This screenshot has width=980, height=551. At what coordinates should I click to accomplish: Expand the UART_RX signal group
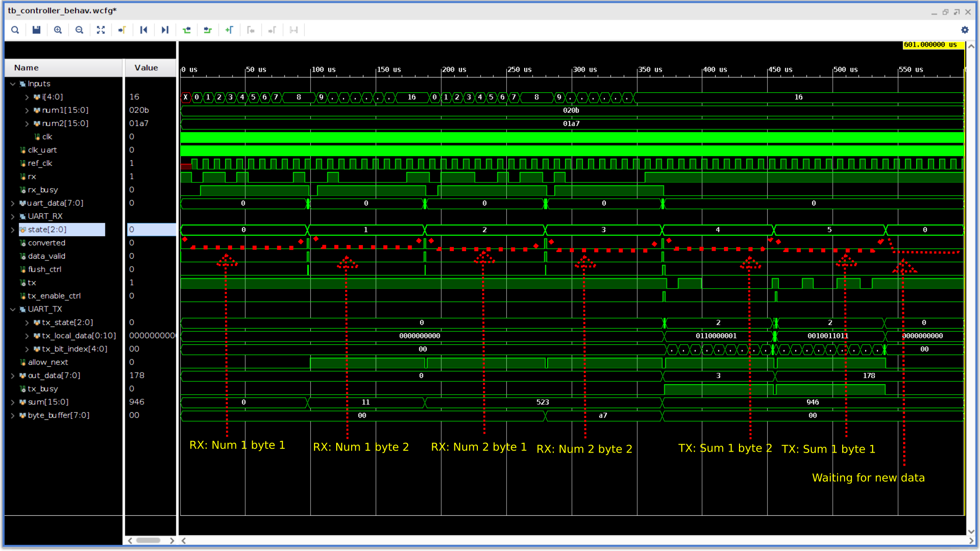click(x=13, y=216)
